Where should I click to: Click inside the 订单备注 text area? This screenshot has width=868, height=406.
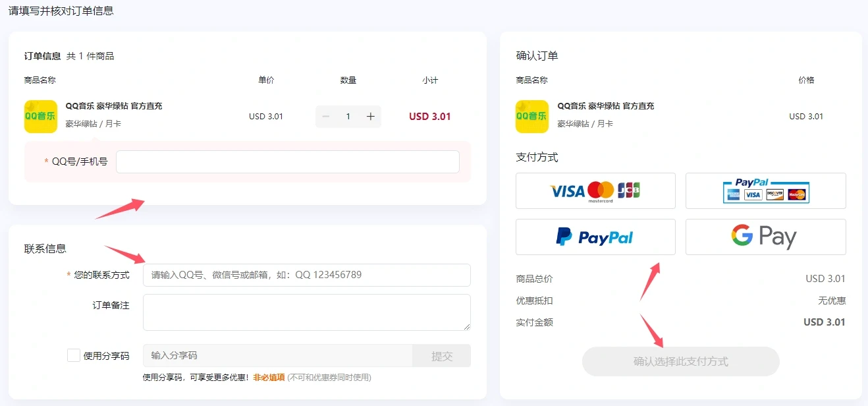point(306,312)
